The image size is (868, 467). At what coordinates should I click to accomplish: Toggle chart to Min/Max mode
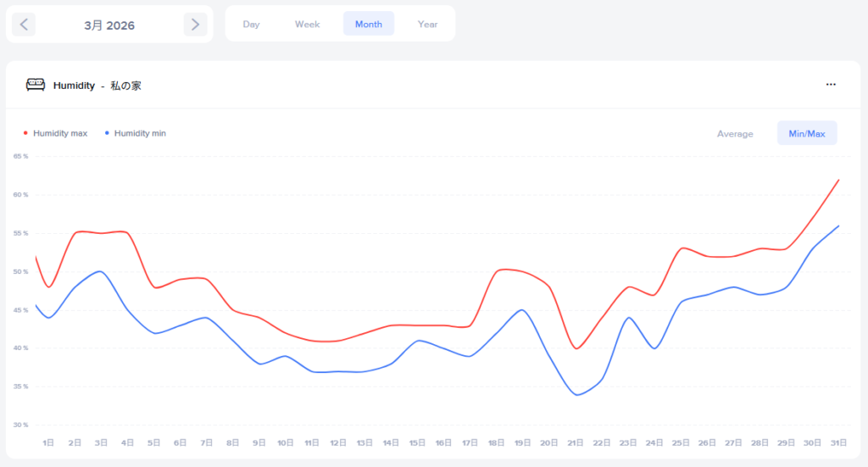[806, 134]
